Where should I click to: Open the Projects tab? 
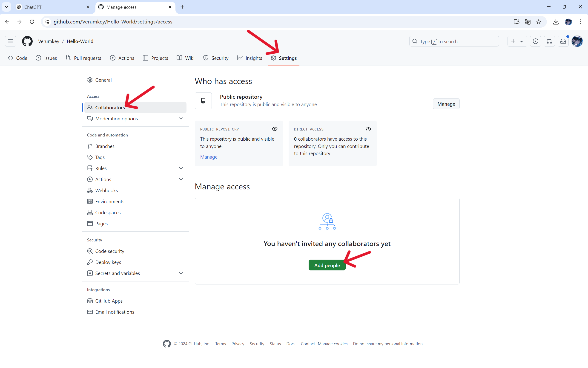tap(155, 58)
